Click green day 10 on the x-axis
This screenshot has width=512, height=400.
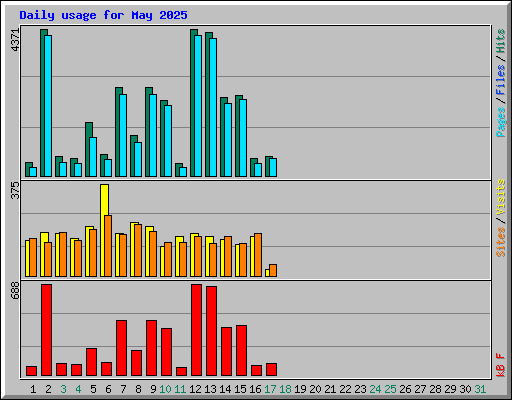click(165, 389)
